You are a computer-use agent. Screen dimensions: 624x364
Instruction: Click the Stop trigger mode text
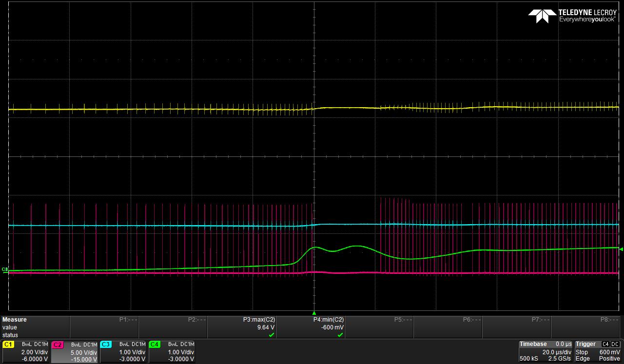582,352
